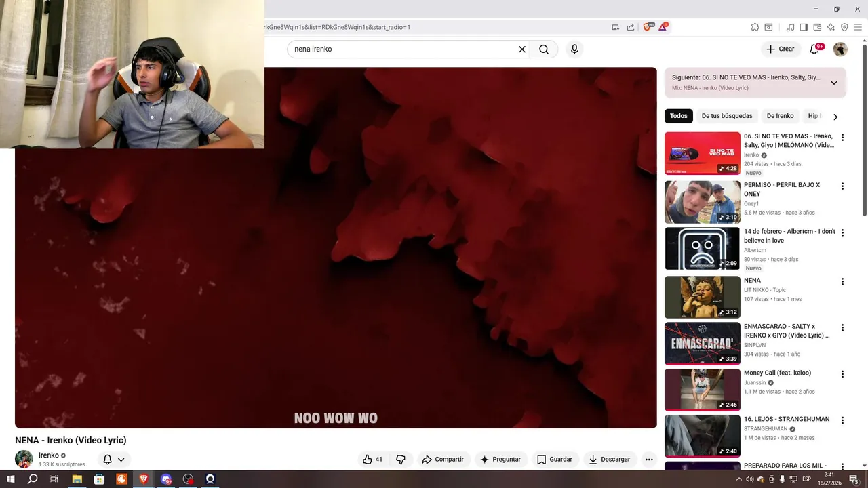The height and width of the screenshot is (488, 868).
Task: Open the NENA by LIT NIKKO thumbnail
Action: coord(703,297)
